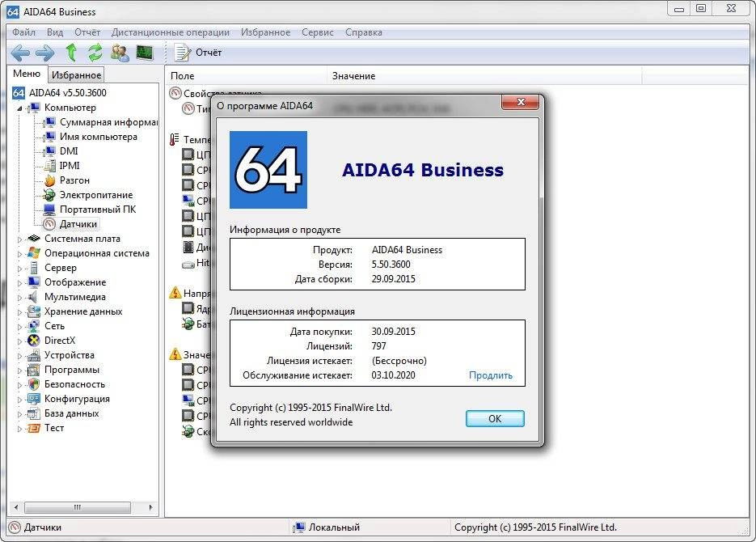756x542 pixels.
Task: Open the Файл menu
Action: (24, 32)
